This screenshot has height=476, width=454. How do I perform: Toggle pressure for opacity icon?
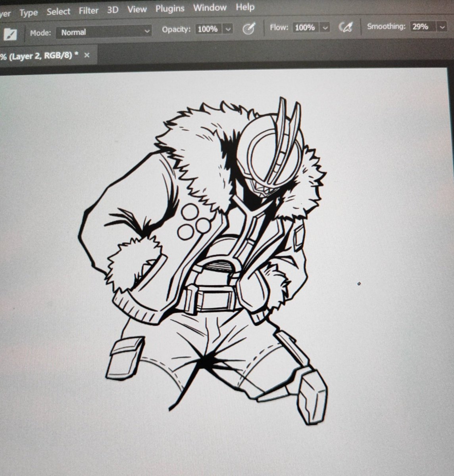[x=249, y=29]
